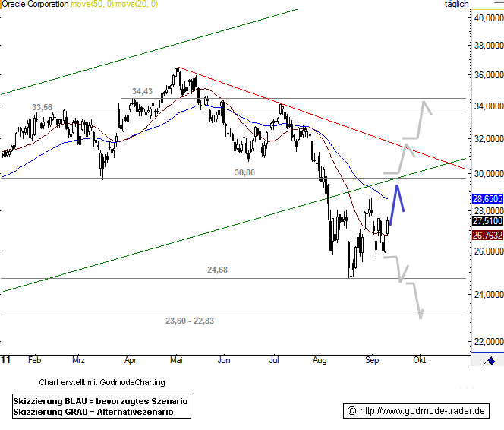
Task: Click the 32,0000 price axis label
Action: point(489,139)
